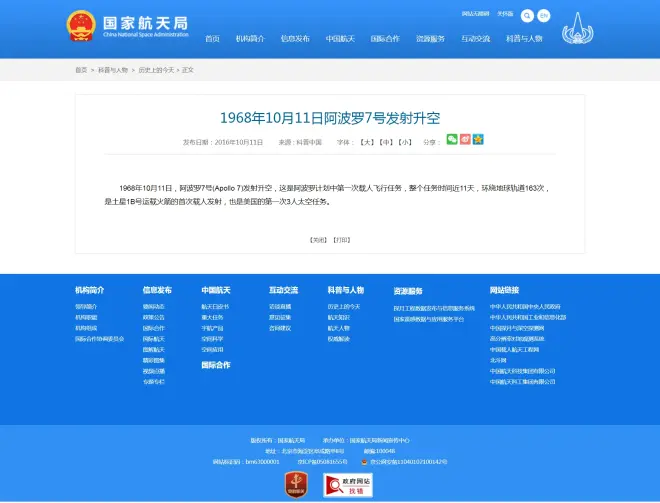Open the 互动交流 navigation menu item
660x503 pixels.
click(476, 39)
